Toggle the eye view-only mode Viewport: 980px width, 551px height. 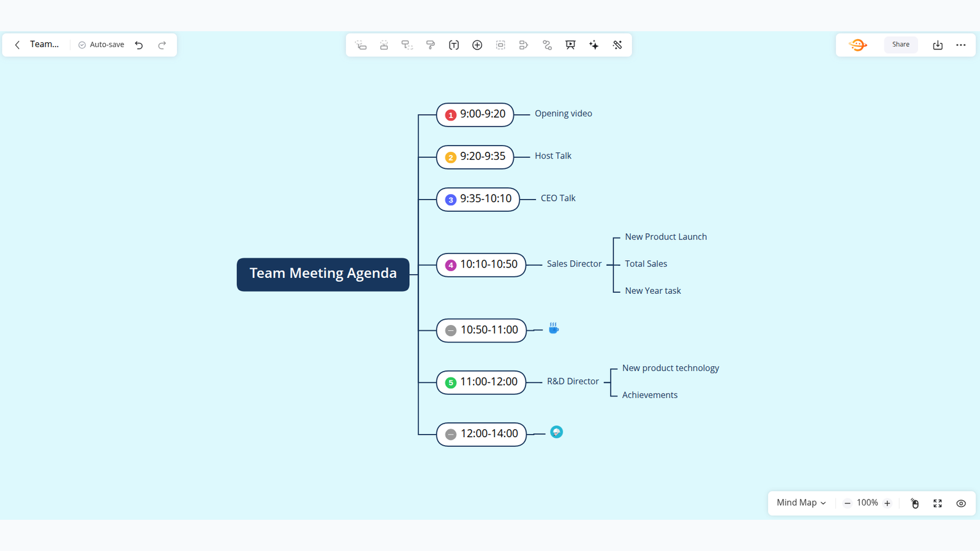coord(961,503)
